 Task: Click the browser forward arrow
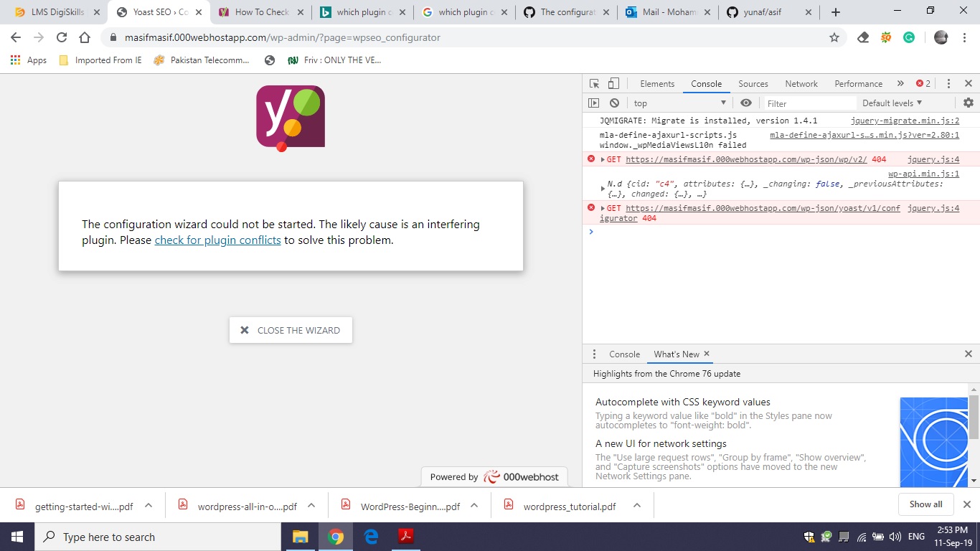[39, 37]
